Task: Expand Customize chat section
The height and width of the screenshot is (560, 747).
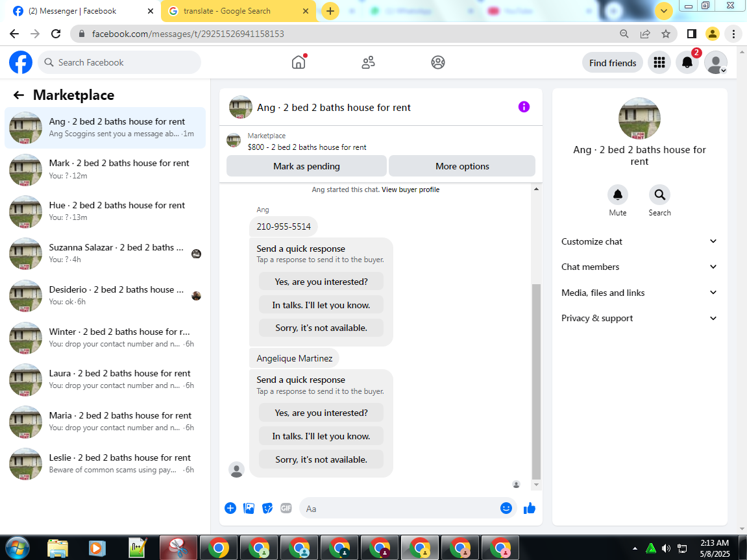Action: tap(639, 241)
